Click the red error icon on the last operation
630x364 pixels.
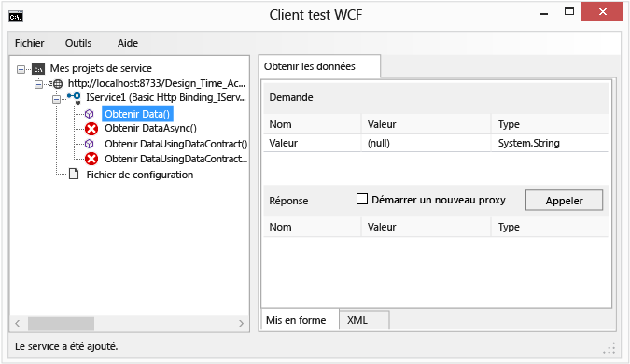click(91, 159)
